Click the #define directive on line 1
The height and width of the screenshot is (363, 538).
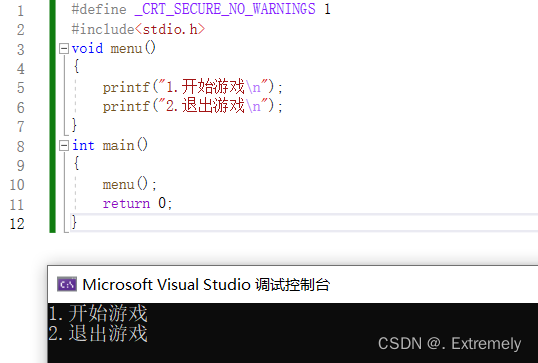point(99,9)
